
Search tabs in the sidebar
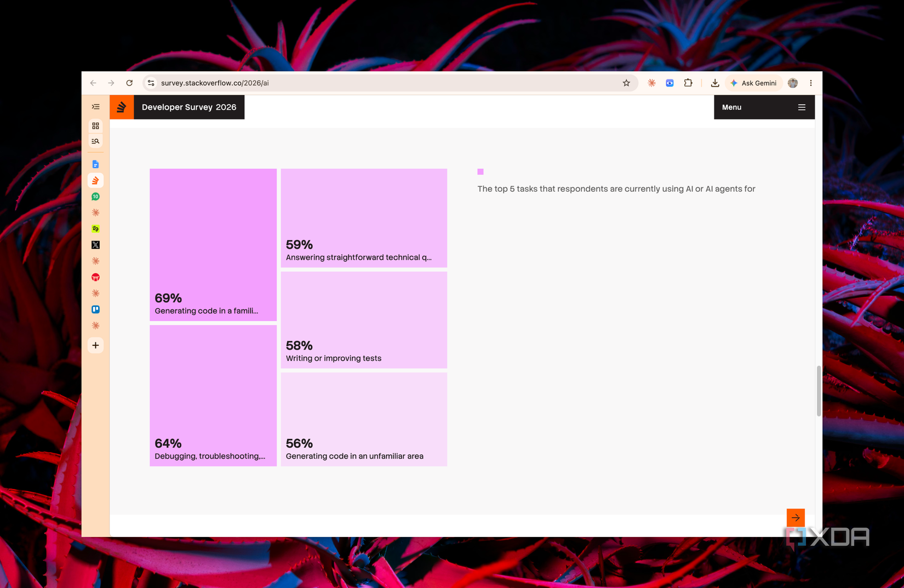point(95,141)
